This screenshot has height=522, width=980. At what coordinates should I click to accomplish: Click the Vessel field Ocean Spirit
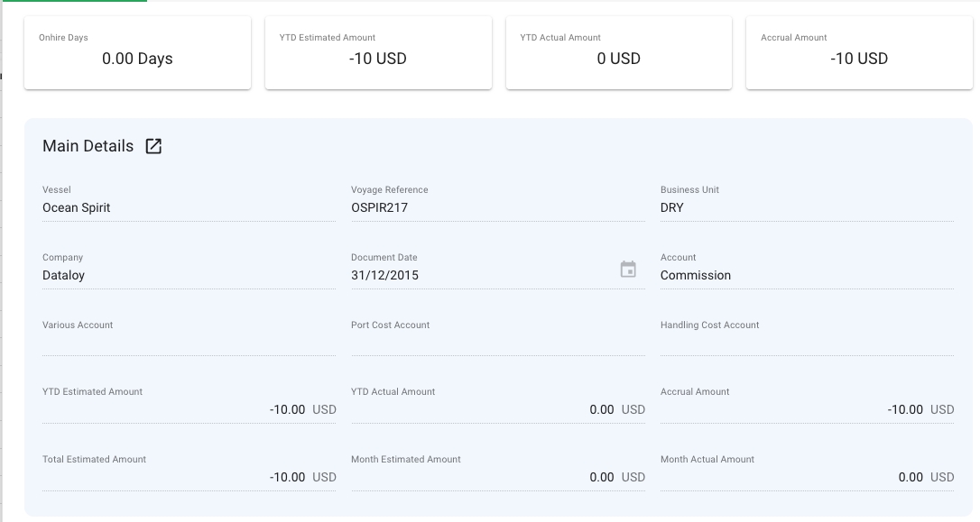point(188,207)
